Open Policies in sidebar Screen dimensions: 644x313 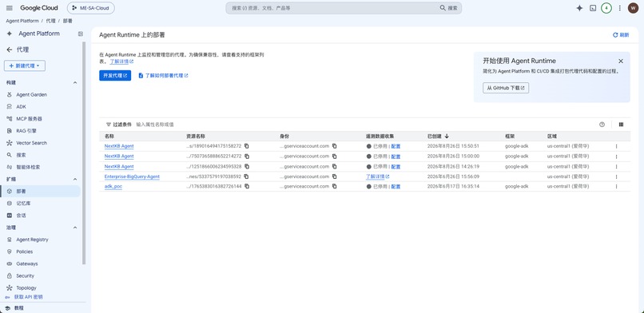[x=24, y=252]
